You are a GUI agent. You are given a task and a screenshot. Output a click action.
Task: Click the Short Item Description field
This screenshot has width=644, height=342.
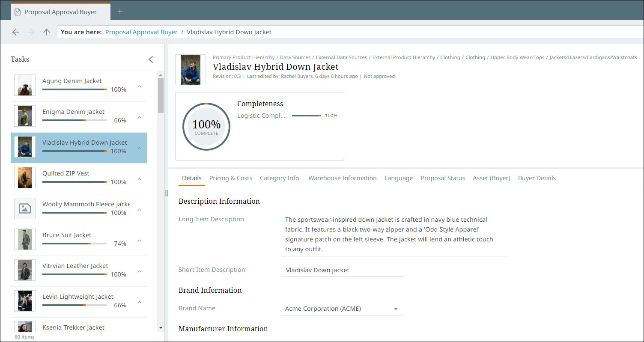(342, 270)
